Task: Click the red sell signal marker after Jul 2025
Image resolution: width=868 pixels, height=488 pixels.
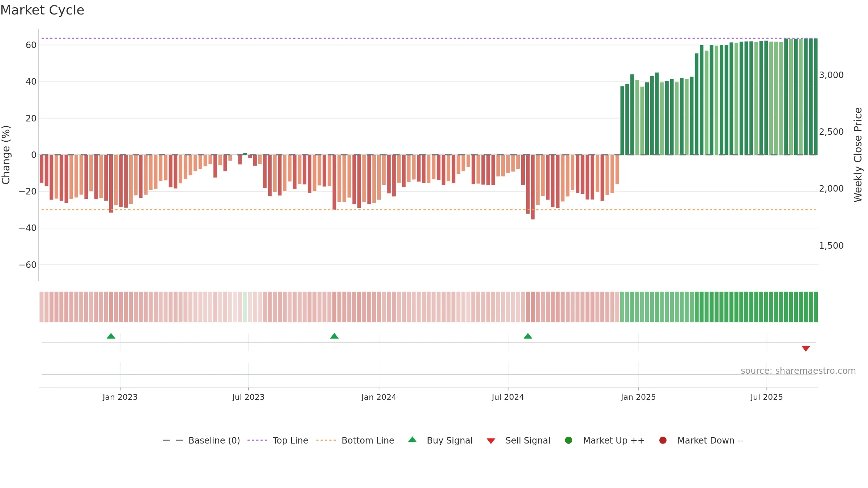Action: (805, 348)
